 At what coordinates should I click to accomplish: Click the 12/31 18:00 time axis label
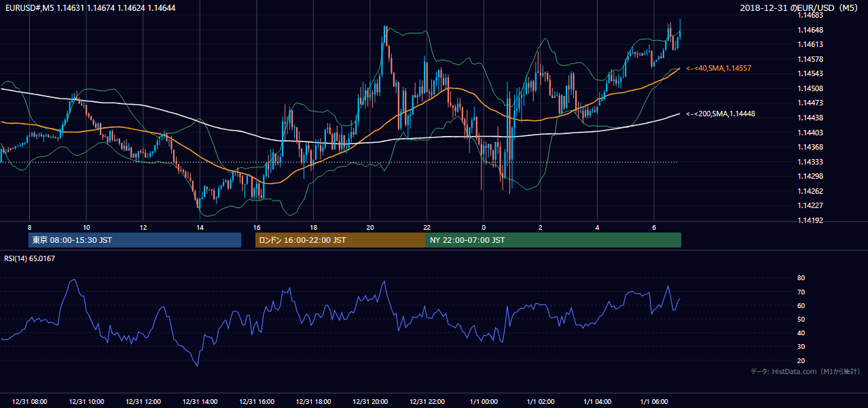click(313, 402)
